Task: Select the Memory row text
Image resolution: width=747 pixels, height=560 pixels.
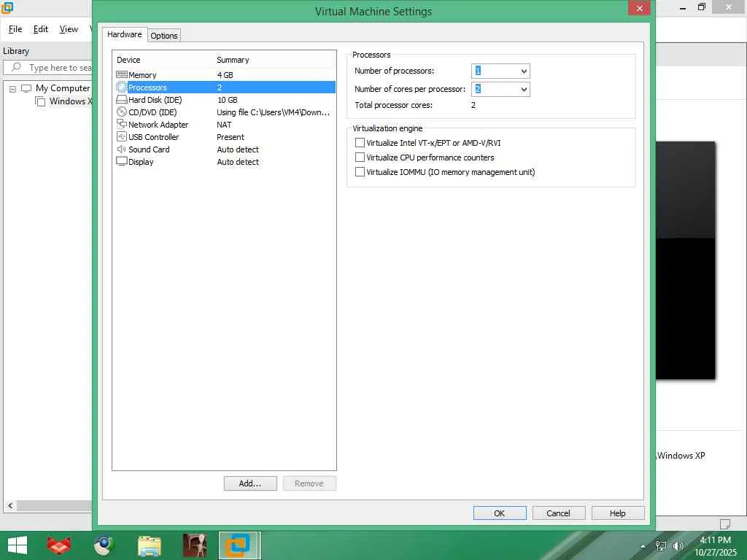Action: point(142,75)
